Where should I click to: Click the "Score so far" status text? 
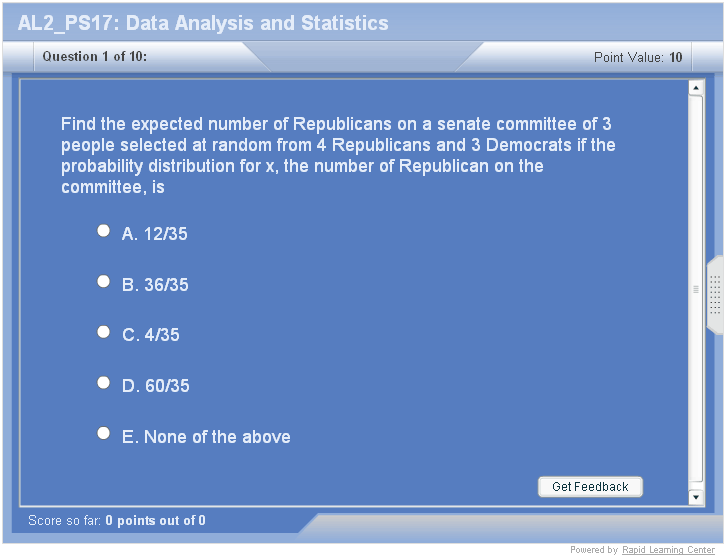(x=117, y=520)
